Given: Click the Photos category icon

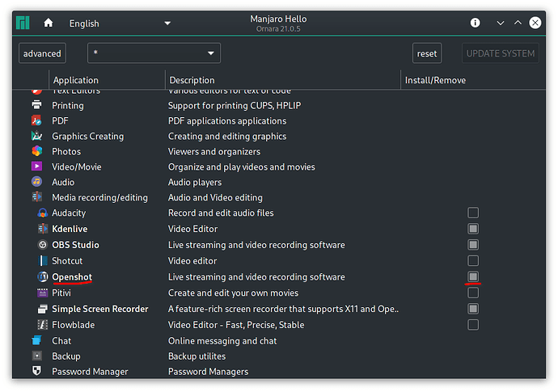Looking at the screenshot, I should (x=36, y=151).
